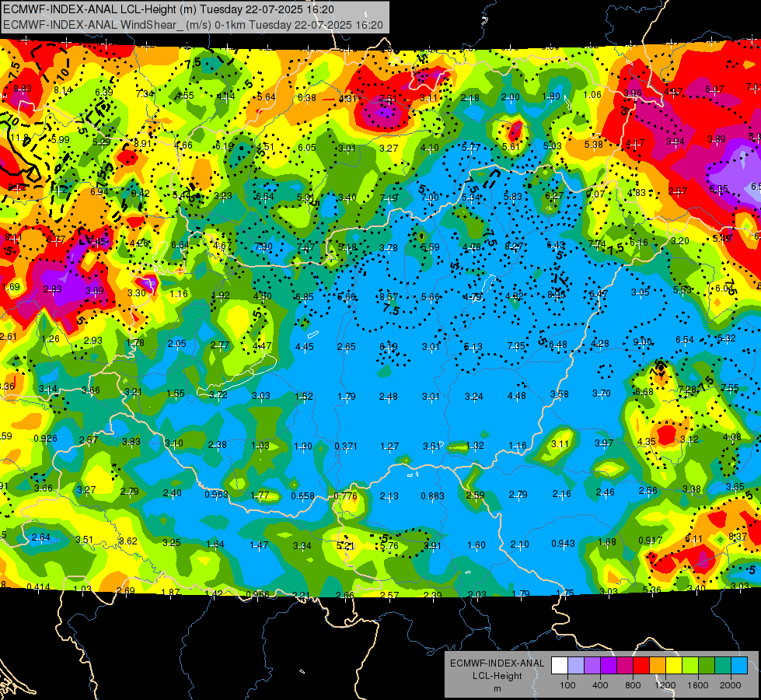761x700 pixels.
Task: Click the grid value 0.883
Action: [x=432, y=496]
